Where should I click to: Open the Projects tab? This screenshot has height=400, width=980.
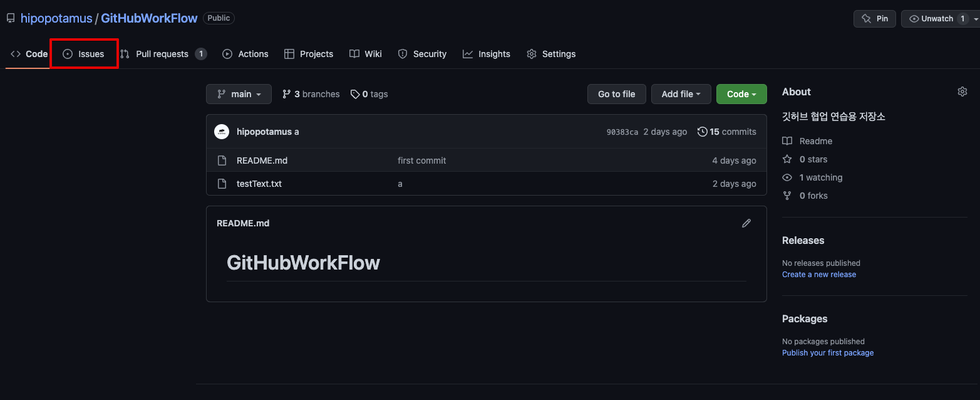[x=309, y=54]
